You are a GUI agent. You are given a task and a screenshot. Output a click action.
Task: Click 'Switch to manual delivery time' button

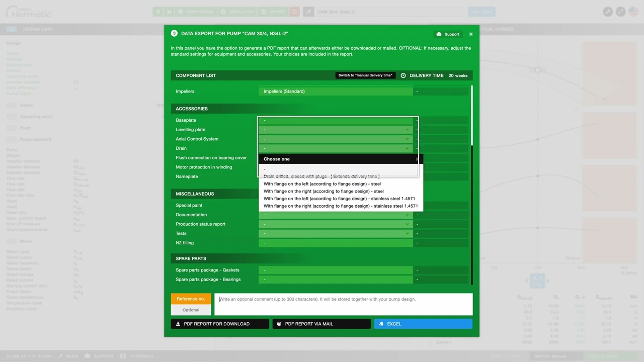tap(365, 75)
